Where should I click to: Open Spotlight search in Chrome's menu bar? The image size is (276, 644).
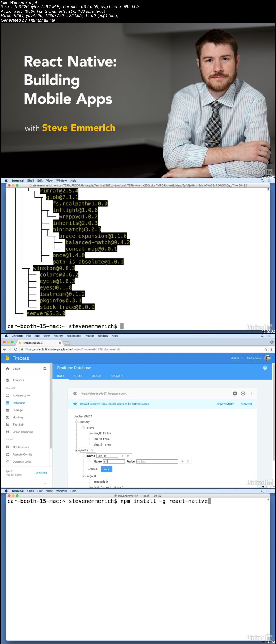pos(262,336)
